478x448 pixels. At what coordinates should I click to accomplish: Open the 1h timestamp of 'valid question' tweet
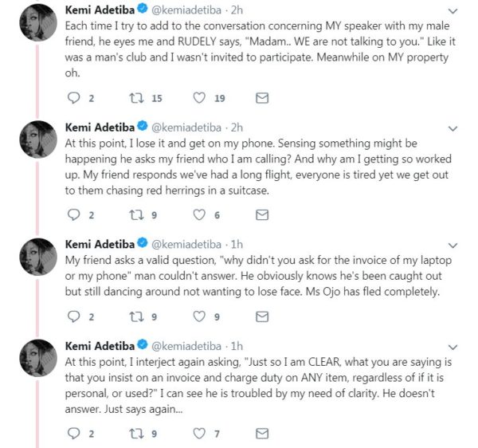click(237, 244)
